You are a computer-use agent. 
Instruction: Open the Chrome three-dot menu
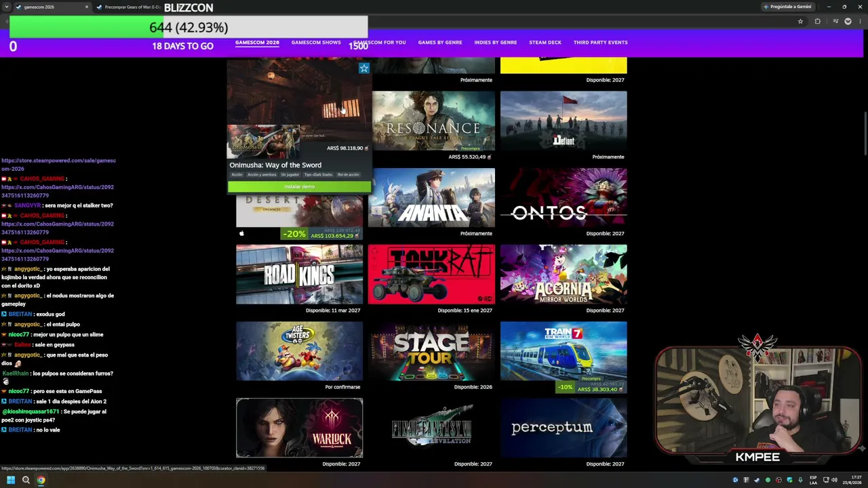(860, 21)
